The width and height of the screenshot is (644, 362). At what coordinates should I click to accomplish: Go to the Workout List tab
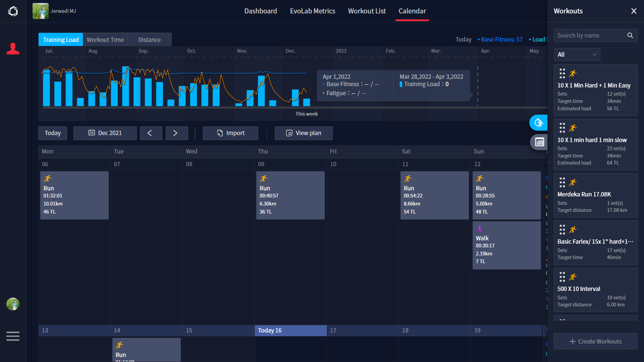pyautogui.click(x=367, y=11)
